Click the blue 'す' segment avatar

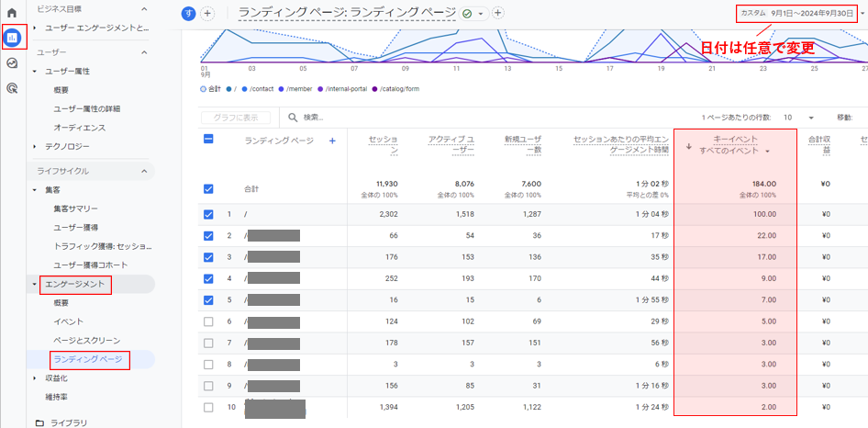coord(188,13)
